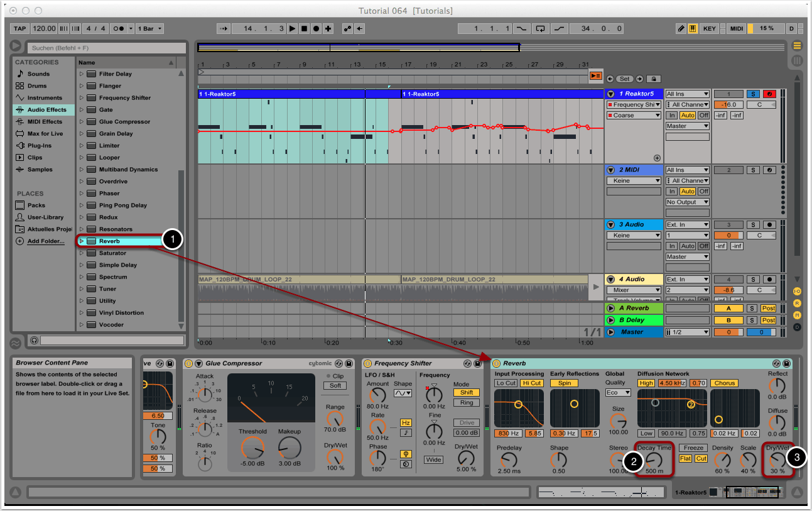
Task: Toggle the Reverb Freeze button
Action: click(x=693, y=448)
